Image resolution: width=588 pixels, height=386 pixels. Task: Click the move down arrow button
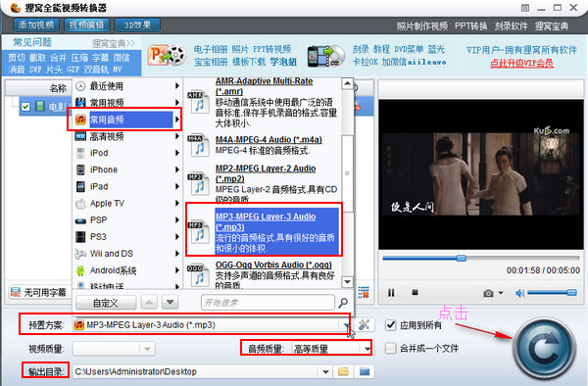pyautogui.click(x=170, y=302)
